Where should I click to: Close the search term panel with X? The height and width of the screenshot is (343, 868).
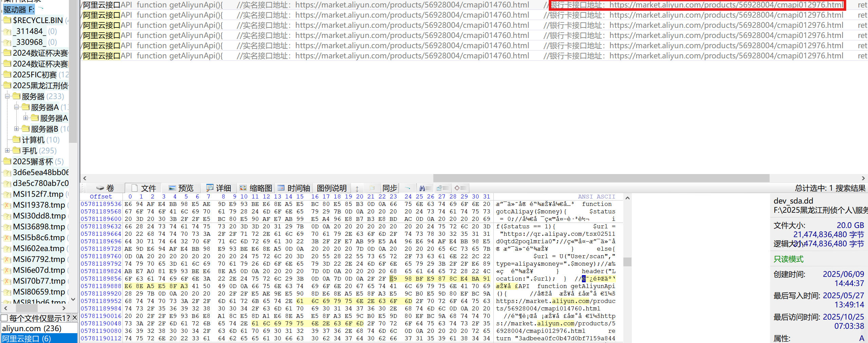pos(75,318)
